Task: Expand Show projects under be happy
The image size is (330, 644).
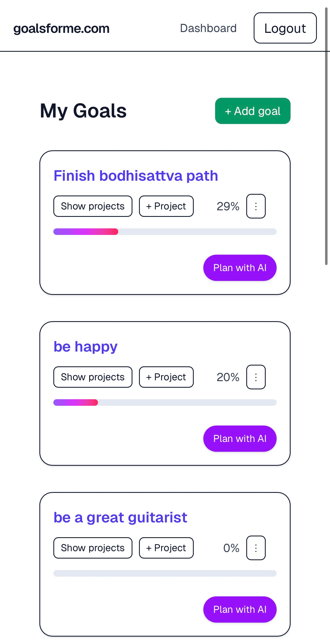Action: click(93, 377)
